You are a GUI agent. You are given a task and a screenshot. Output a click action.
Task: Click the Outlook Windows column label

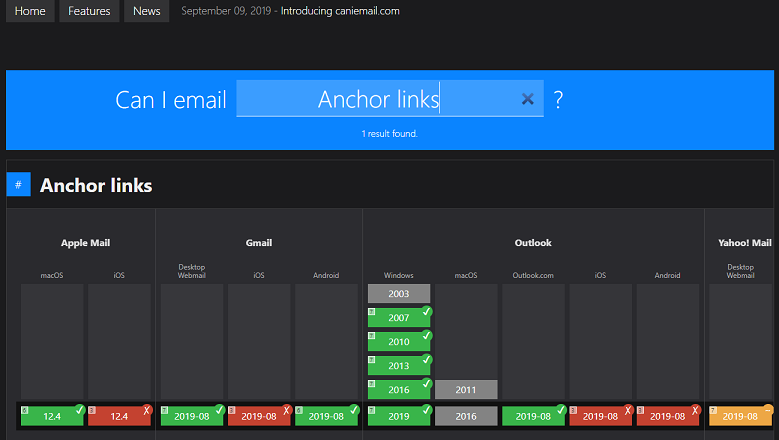click(399, 275)
